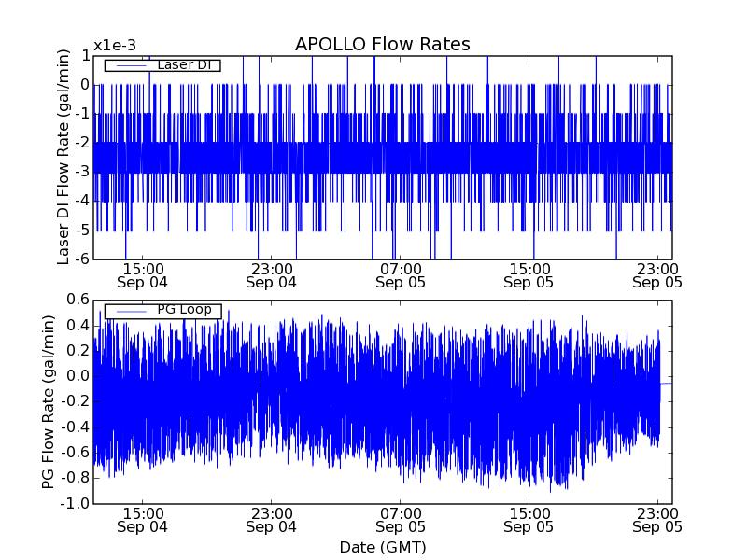Click the 0.0 y-axis tick on bottom plot
The image size is (747, 560).
(78, 376)
